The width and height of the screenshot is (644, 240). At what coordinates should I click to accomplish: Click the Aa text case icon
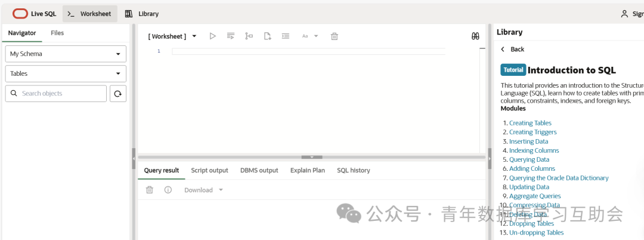pyautogui.click(x=305, y=36)
